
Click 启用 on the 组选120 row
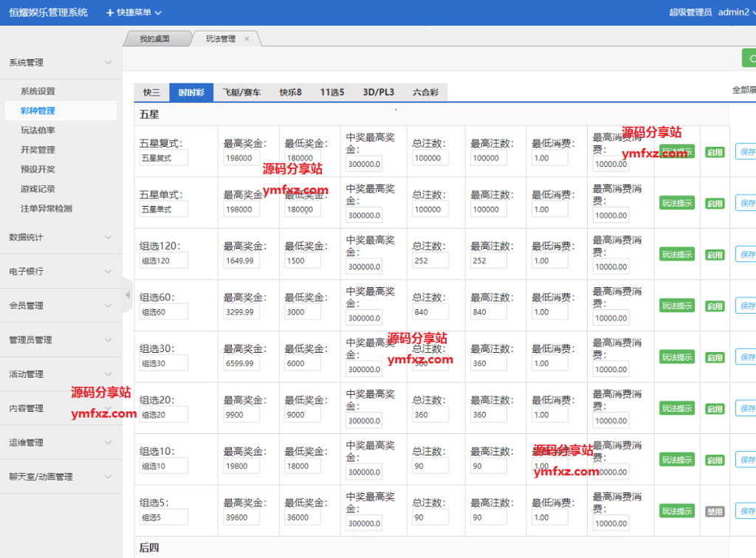pos(714,254)
